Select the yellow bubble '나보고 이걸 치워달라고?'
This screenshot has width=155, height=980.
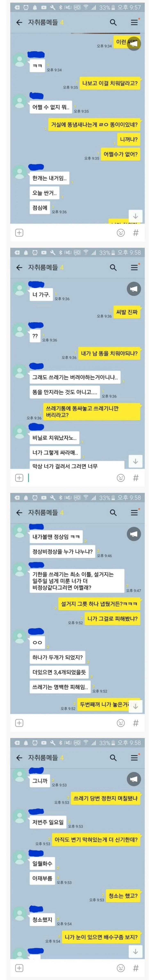tap(110, 83)
